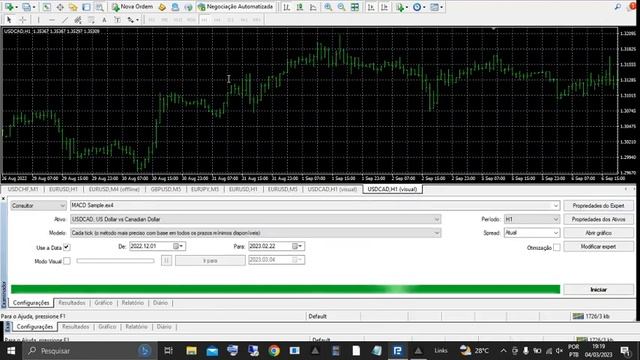Image resolution: width=640 pixels, height=360 pixels.
Task: Toggle the Data Window icon
Action: [60, 7]
